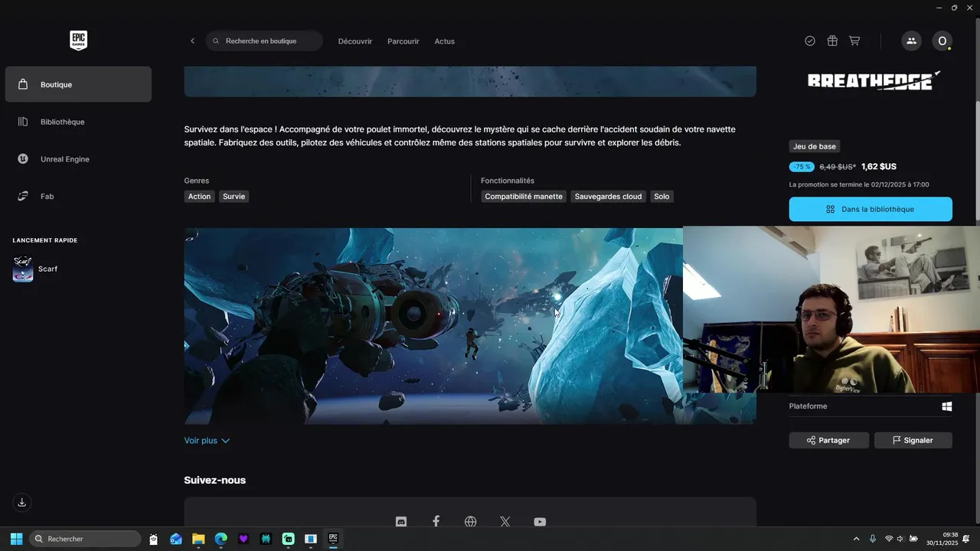Go back with the left arrow
The height and width of the screenshot is (551, 980).
click(x=192, y=41)
